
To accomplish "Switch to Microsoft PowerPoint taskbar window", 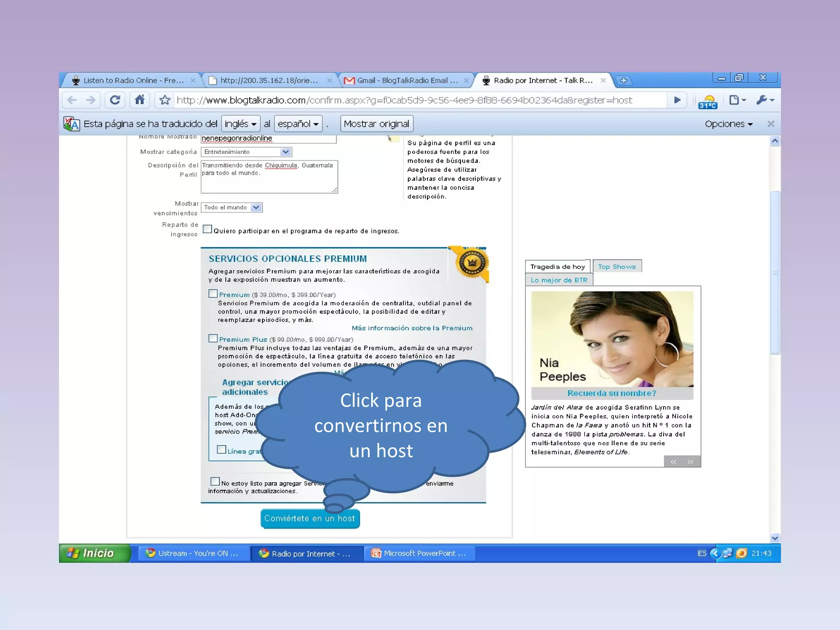I will pos(420,553).
